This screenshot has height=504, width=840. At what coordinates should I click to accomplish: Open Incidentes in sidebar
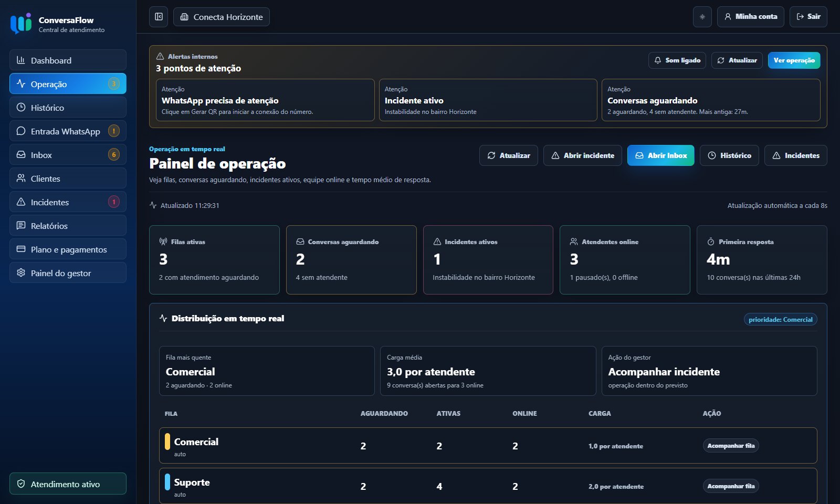pos(68,202)
